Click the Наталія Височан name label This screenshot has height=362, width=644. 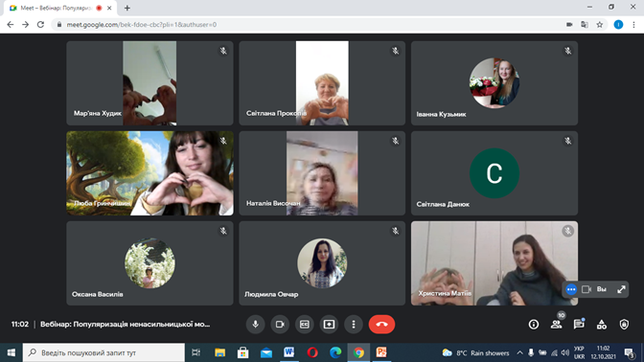pyautogui.click(x=273, y=203)
